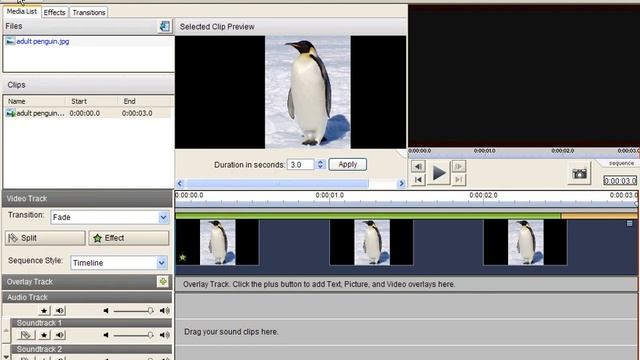The height and width of the screenshot is (360, 640).
Task: Open the clip options icon on the timeline clip
Action: click(x=629, y=223)
